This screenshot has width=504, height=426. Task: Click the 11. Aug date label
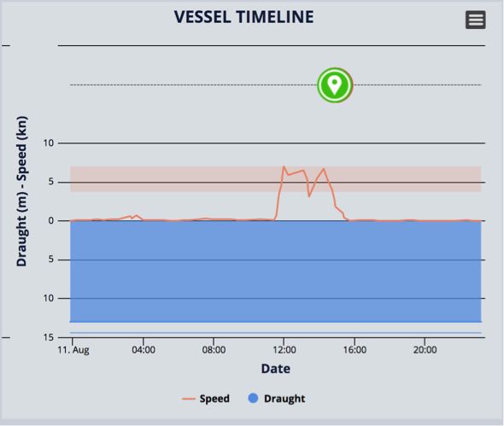(x=73, y=350)
